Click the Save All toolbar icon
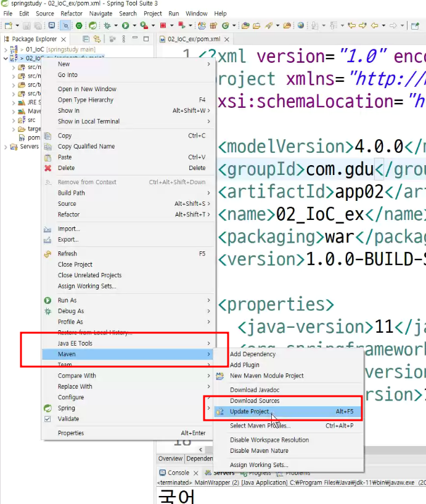Screen dimensions: 426x504 click(x=38, y=26)
